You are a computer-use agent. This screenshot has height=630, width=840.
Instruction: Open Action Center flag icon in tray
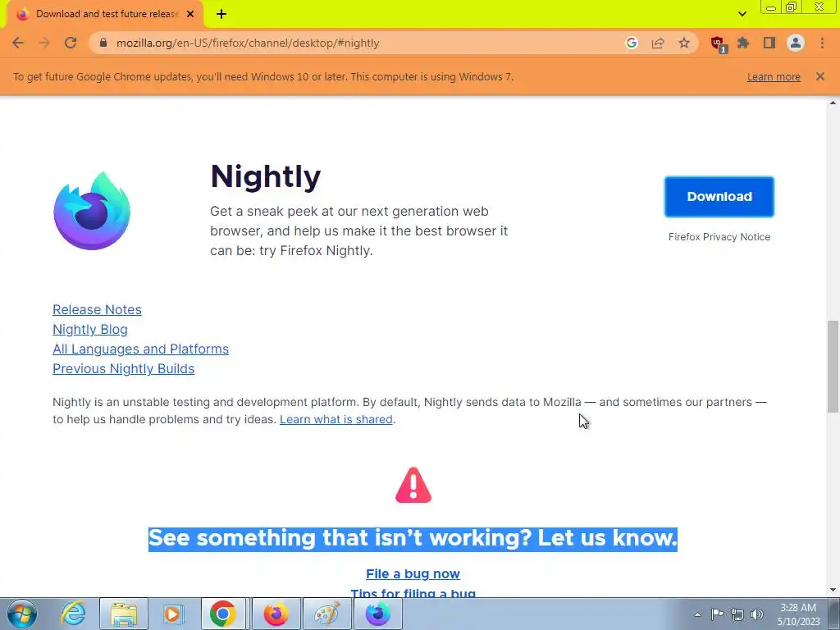[x=717, y=614]
